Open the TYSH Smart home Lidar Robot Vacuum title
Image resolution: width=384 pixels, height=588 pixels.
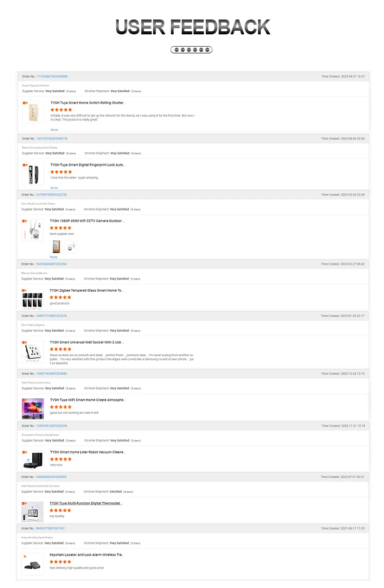(x=87, y=452)
